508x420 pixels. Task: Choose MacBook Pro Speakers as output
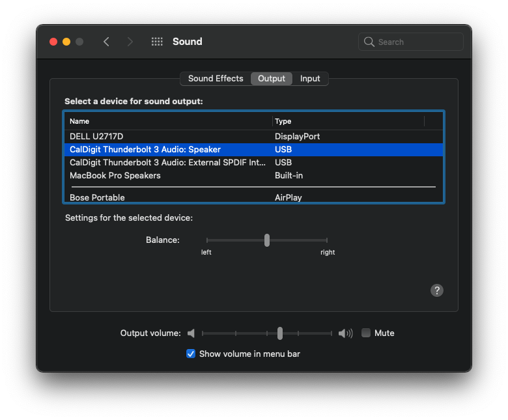click(115, 175)
